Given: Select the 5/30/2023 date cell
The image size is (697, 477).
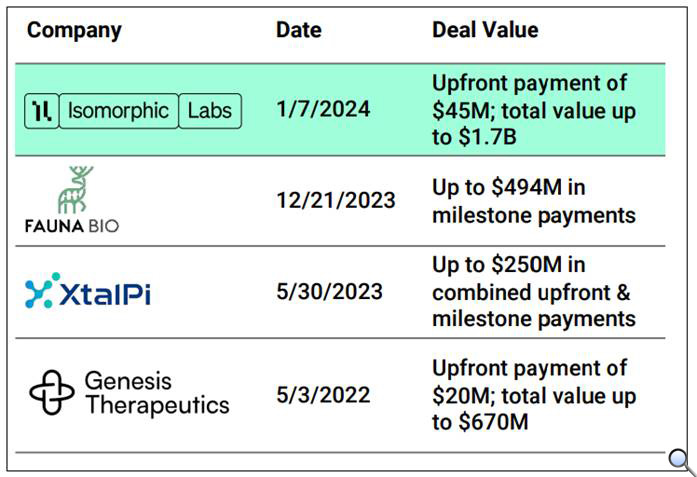Looking at the screenshot, I should pyautogui.click(x=329, y=292).
